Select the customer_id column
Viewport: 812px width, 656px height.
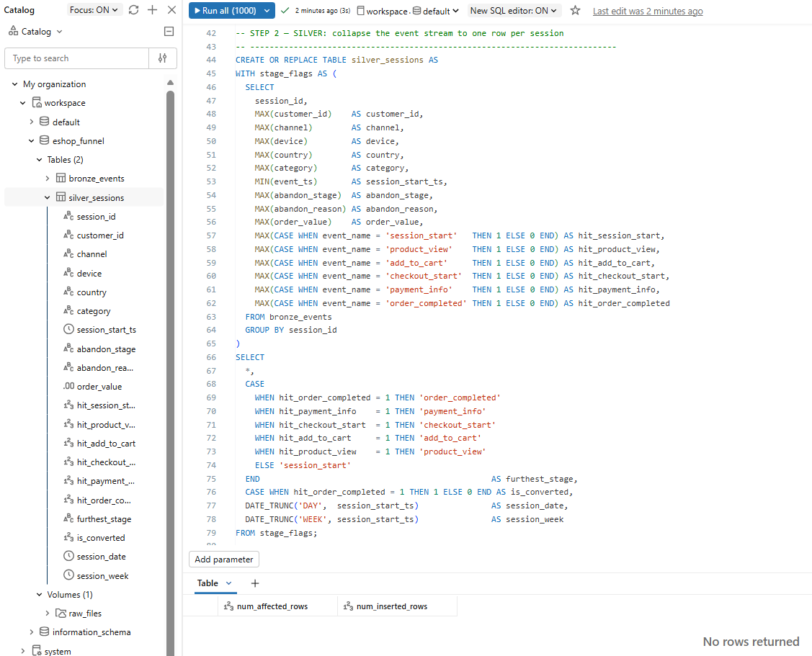click(x=100, y=235)
